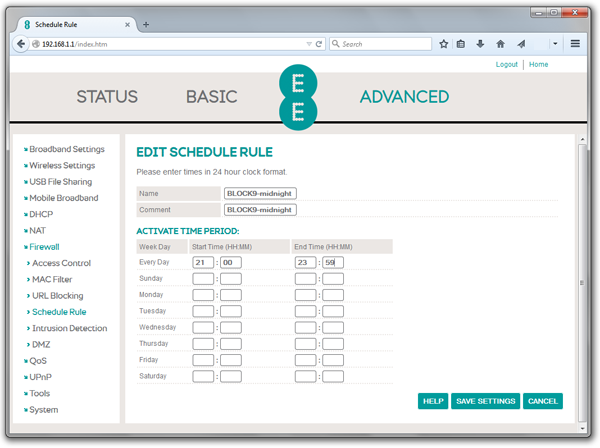Click the address bar URL 192.168.1.1
The height and width of the screenshot is (448, 600).
coord(75,44)
